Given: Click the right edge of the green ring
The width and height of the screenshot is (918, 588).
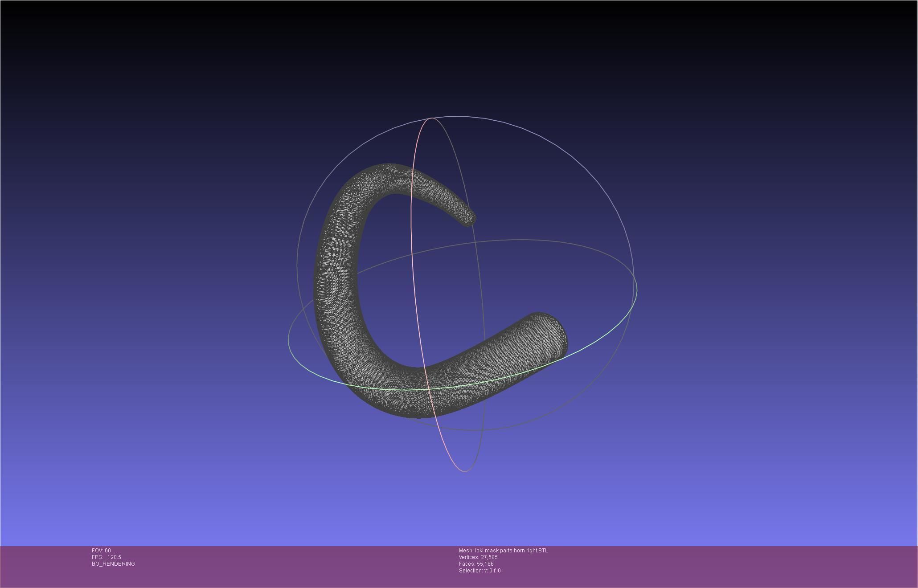Looking at the screenshot, I should click(x=636, y=290).
